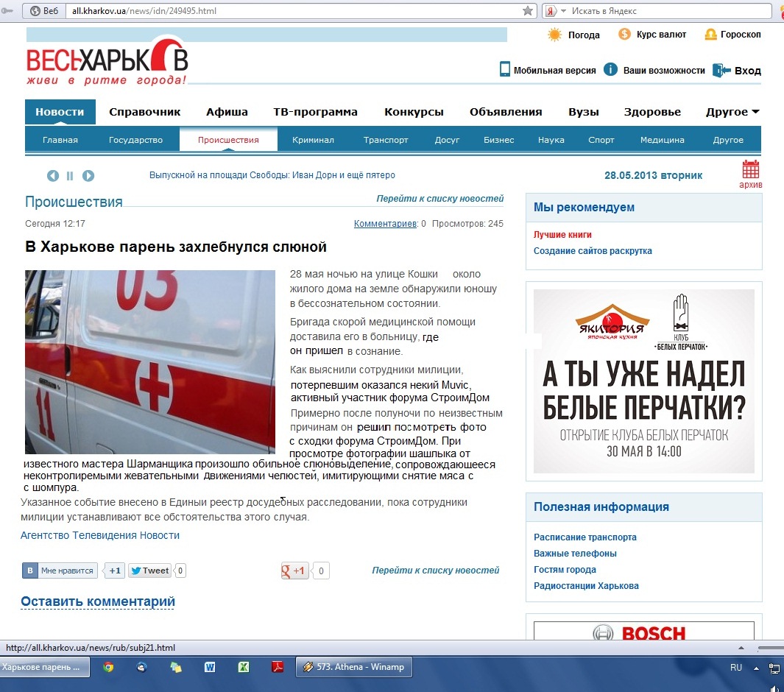Open Расписание транспорта link

click(585, 537)
